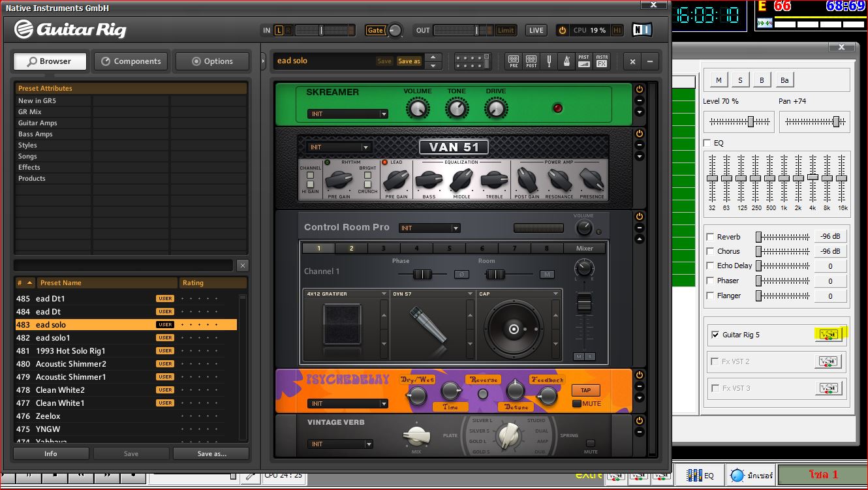Toggle the global power button beside CPU
The width and height of the screenshot is (868, 490).
click(x=562, y=30)
